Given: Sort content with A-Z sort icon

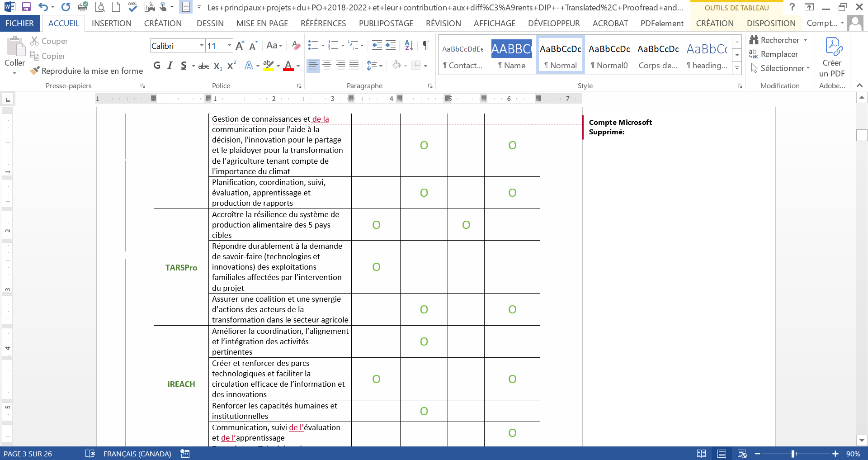Looking at the screenshot, I should [409, 45].
